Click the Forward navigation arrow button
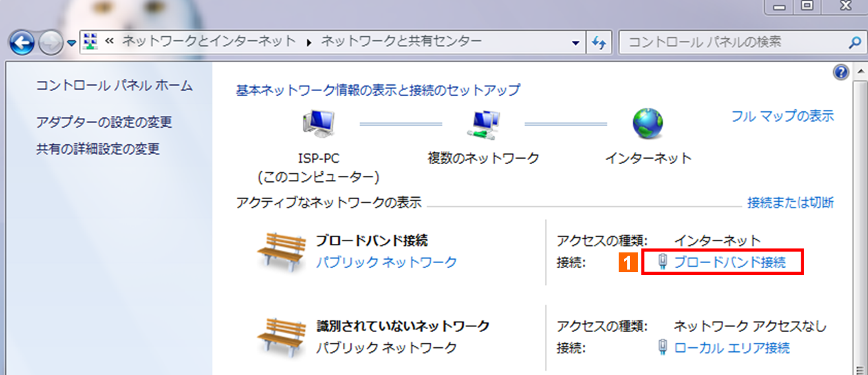Viewport: 868px width, 375px height. click(50, 43)
